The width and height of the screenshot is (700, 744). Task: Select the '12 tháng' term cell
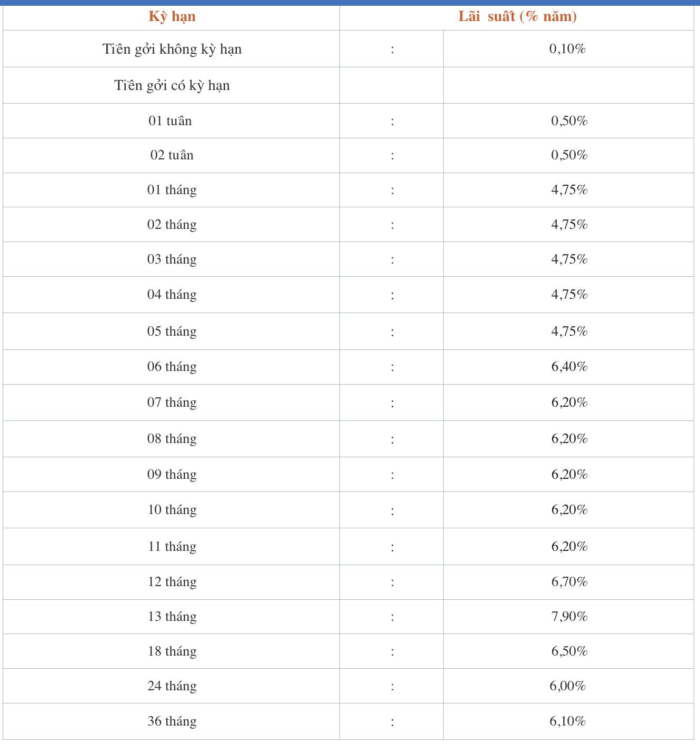172,582
